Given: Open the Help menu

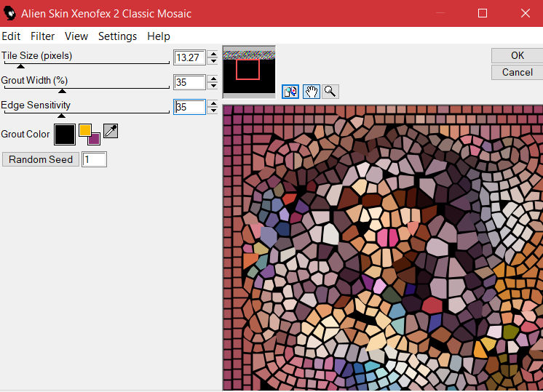Looking at the screenshot, I should (159, 36).
